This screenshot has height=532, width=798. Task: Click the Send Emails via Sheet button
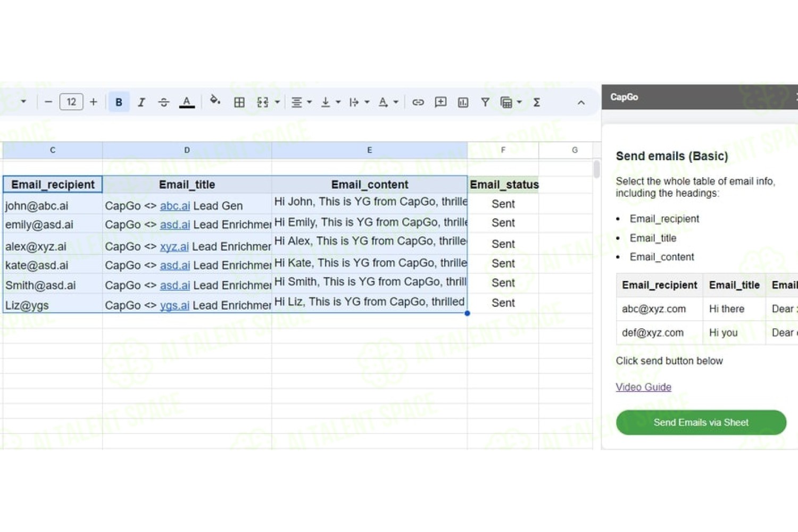701,422
